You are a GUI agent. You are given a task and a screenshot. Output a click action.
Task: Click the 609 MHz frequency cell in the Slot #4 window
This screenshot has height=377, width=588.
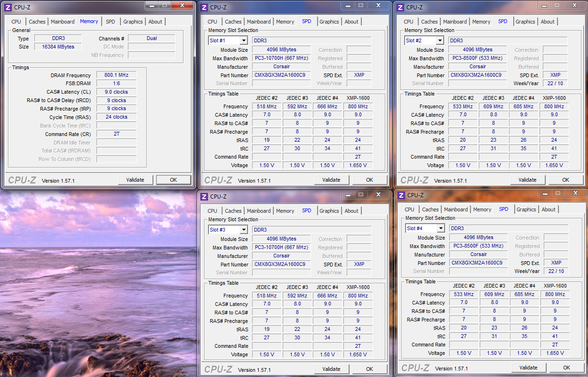pyautogui.click(x=494, y=294)
